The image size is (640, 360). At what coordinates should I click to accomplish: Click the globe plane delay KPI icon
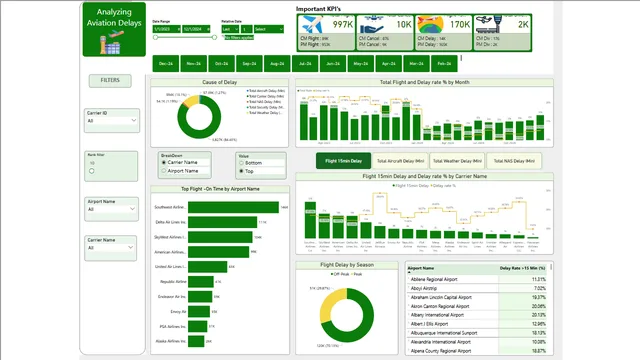coord(430,24)
